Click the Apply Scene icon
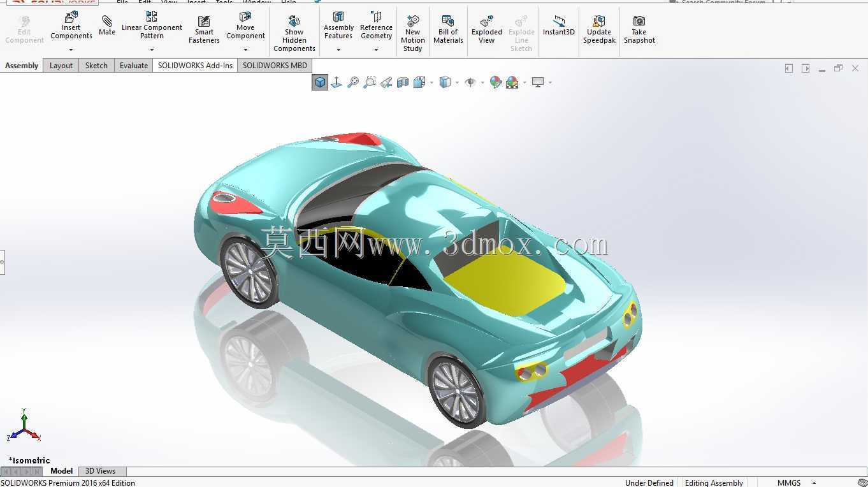This screenshot has height=487, width=868. [x=512, y=82]
